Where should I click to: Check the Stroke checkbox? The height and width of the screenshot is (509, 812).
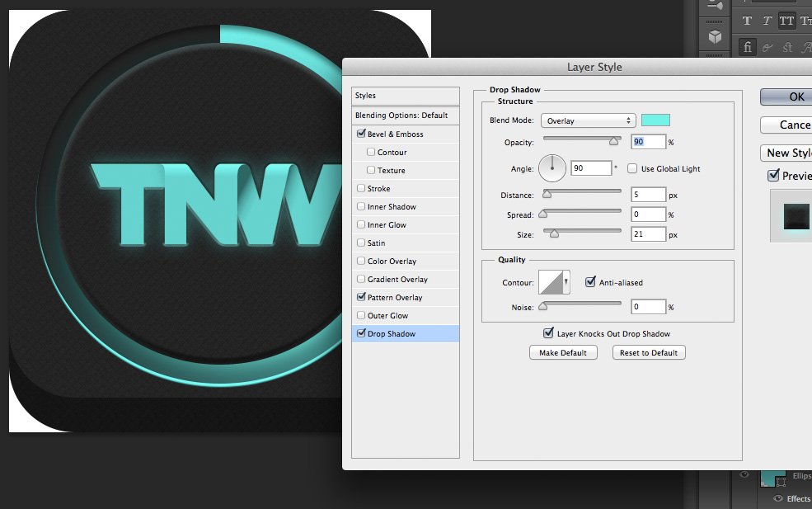(x=361, y=188)
